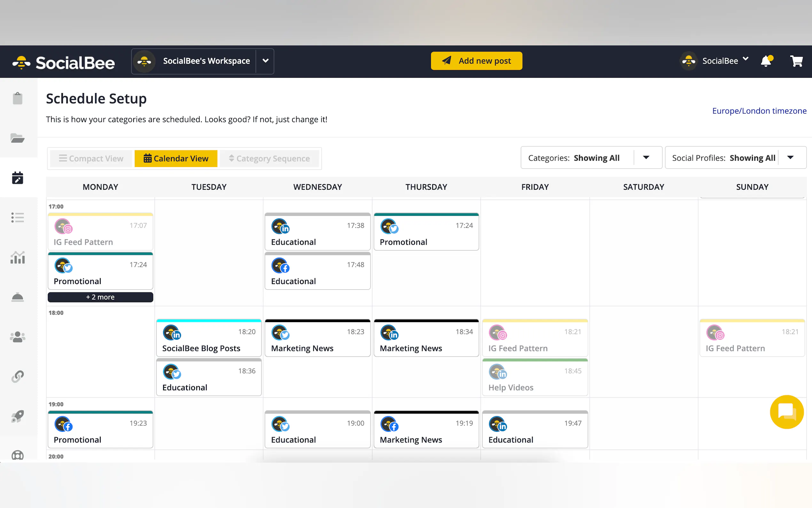
Task: Expand the workspace selector chevron
Action: (265, 61)
